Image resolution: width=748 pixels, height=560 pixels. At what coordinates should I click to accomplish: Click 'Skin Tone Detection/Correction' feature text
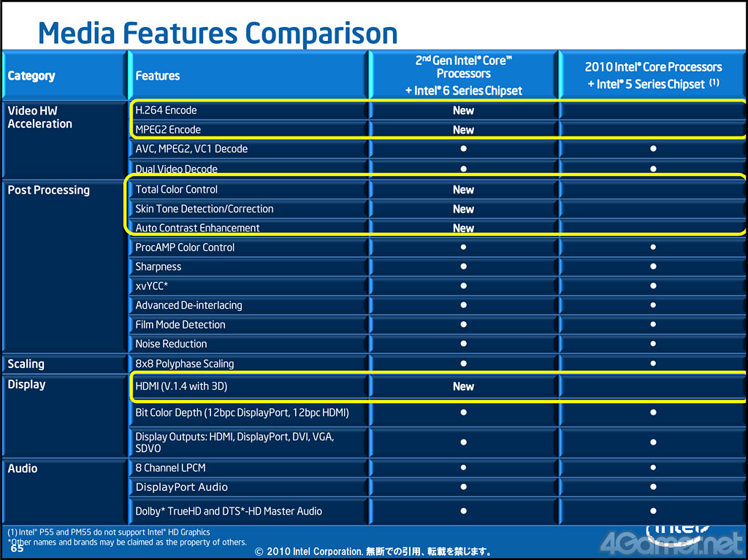tap(205, 209)
